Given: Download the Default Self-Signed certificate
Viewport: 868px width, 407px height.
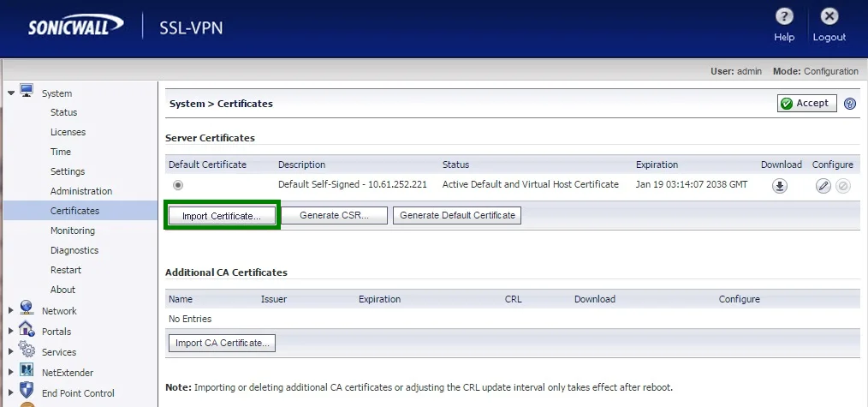Looking at the screenshot, I should [780, 186].
